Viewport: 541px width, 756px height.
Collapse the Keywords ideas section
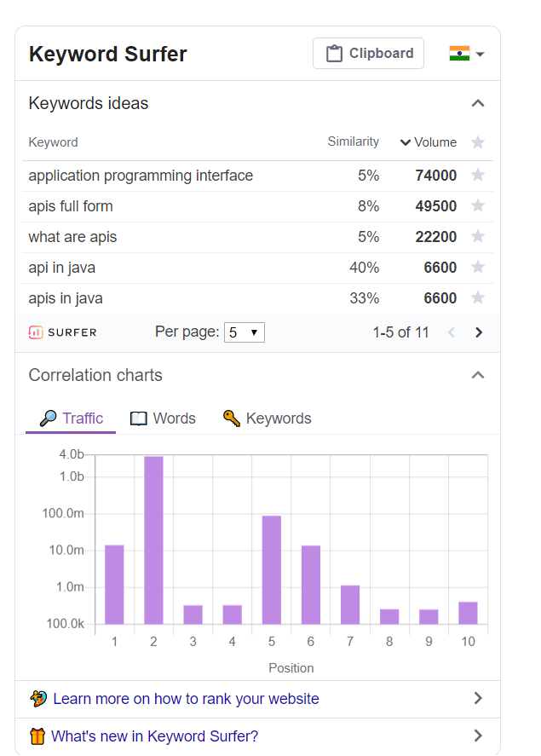point(477,103)
